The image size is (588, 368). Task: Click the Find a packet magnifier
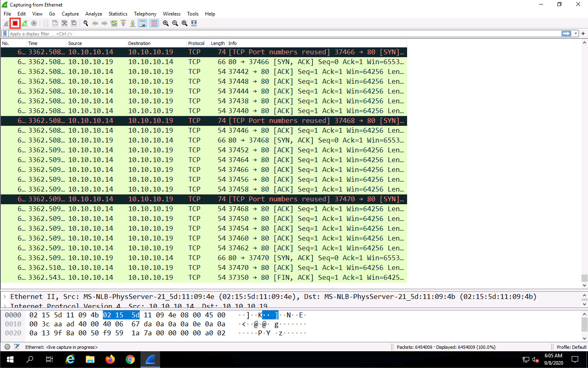pos(86,23)
